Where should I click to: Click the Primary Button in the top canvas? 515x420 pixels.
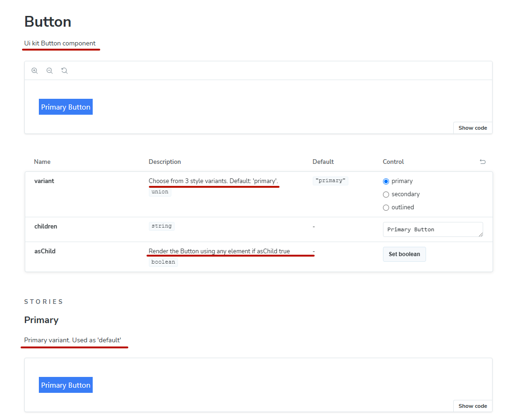pos(66,107)
